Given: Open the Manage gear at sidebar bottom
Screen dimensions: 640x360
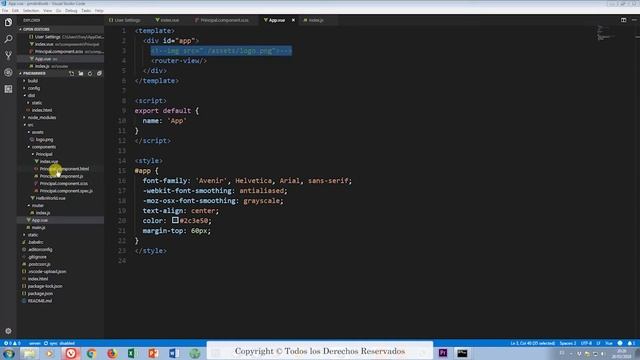Looking at the screenshot, I should pos(8,331).
